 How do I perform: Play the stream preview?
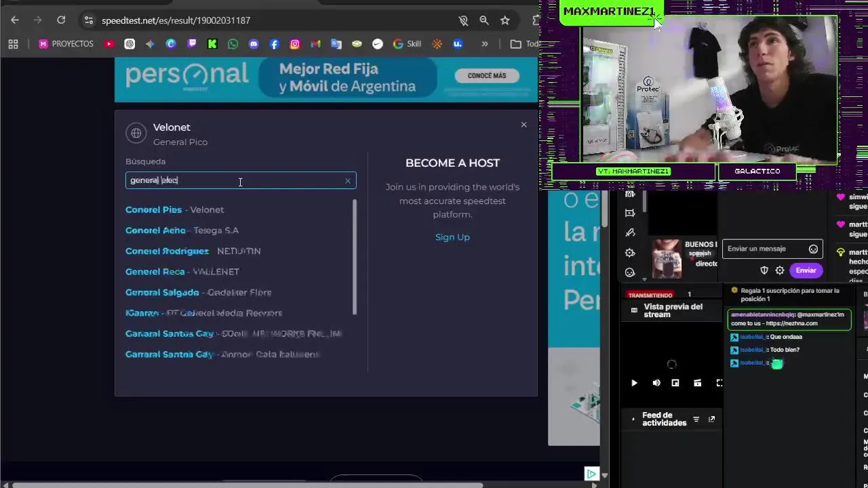(x=634, y=383)
